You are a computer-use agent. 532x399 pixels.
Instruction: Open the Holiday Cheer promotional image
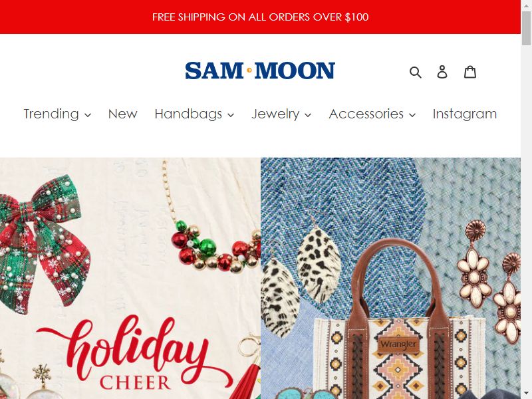pyautogui.click(x=130, y=278)
